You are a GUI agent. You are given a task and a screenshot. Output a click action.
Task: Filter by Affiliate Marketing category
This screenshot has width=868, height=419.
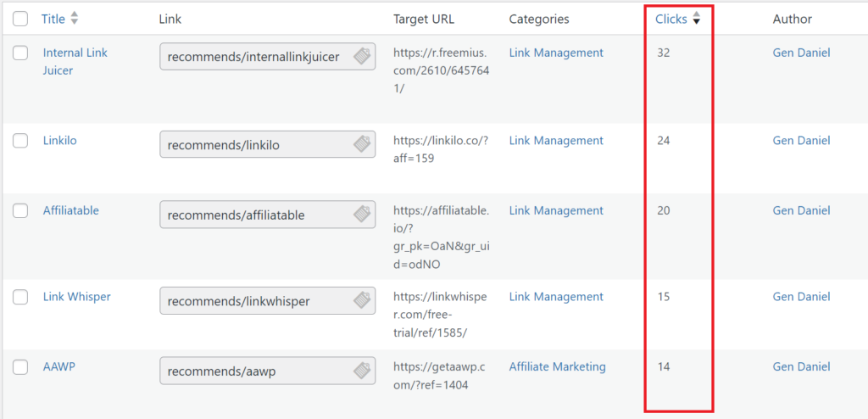[x=558, y=366]
